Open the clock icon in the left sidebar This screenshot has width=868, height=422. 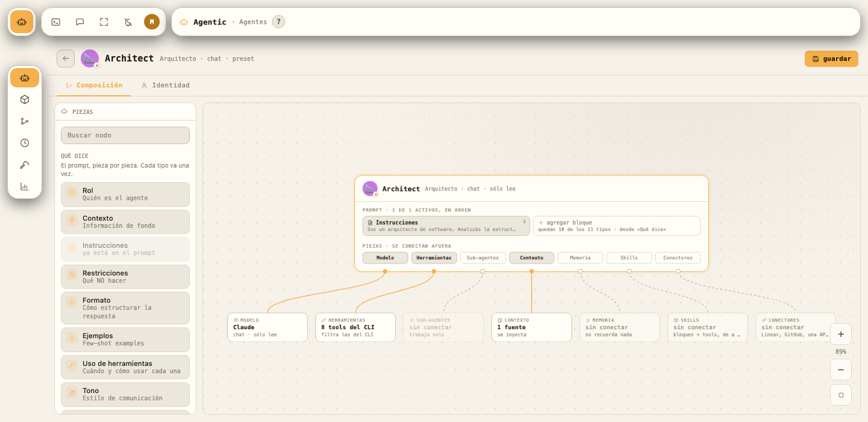(x=25, y=143)
